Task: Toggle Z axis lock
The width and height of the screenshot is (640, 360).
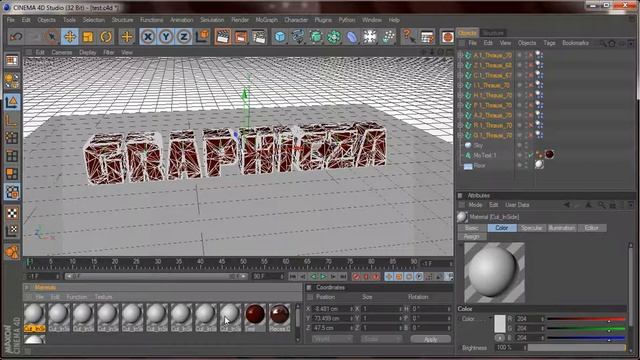Action: pos(184,37)
